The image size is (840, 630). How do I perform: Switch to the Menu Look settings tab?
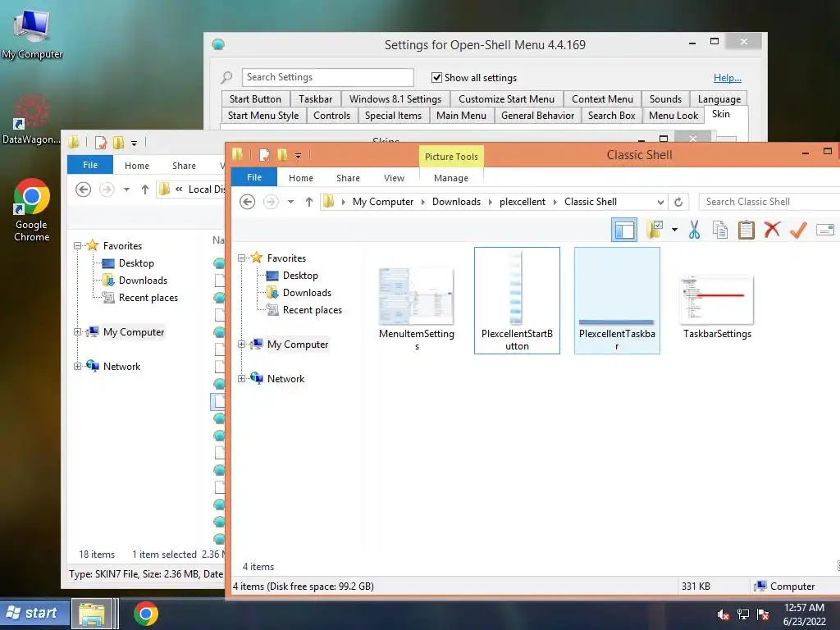(673, 116)
